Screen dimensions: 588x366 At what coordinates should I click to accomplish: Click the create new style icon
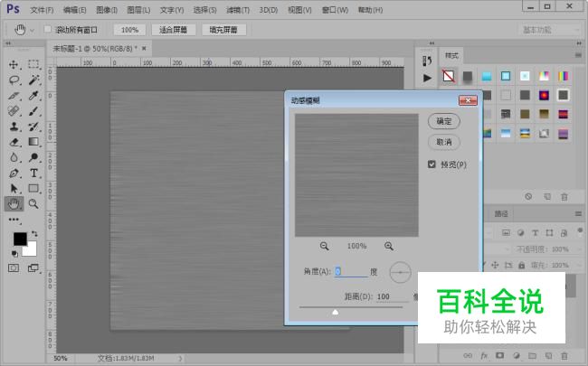click(547, 197)
